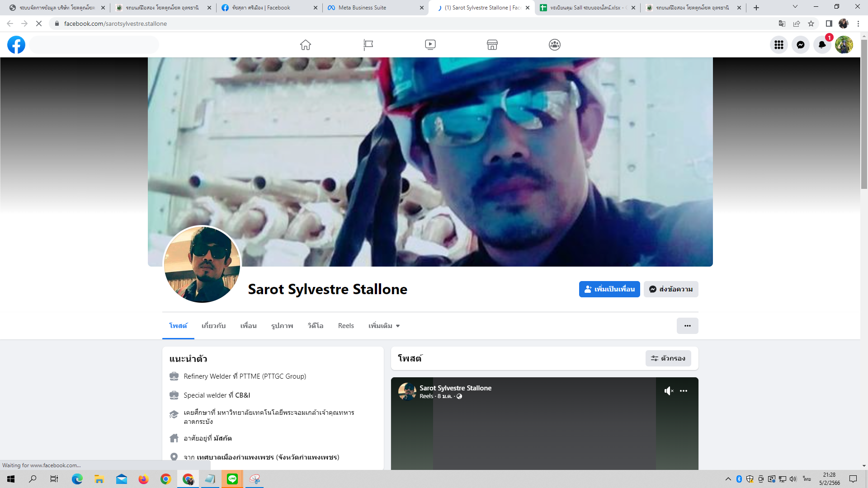This screenshot has height=488, width=868.
Task: Open the Groups icon
Action: tap(555, 45)
